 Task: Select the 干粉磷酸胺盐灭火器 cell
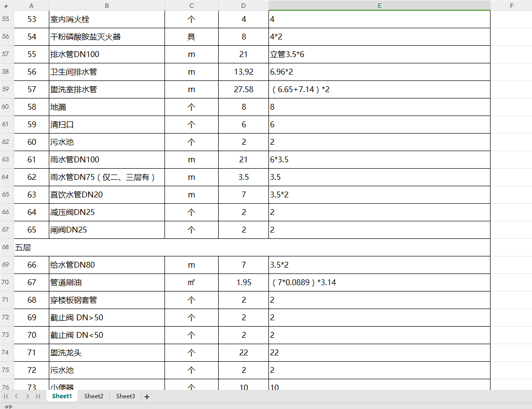(x=107, y=37)
